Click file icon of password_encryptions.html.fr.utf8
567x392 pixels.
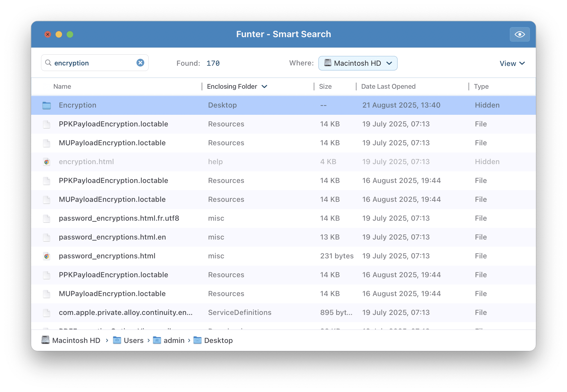point(47,218)
